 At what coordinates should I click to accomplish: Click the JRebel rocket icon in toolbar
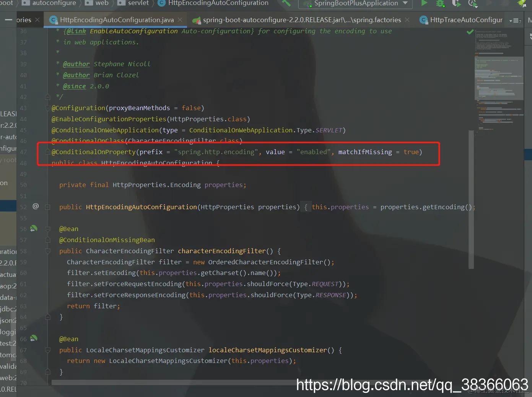(522, 3)
